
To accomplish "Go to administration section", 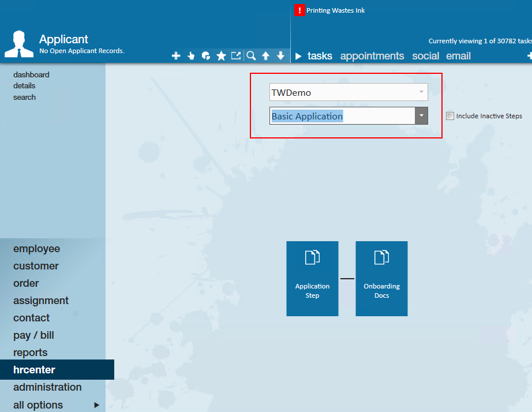I will click(x=47, y=387).
